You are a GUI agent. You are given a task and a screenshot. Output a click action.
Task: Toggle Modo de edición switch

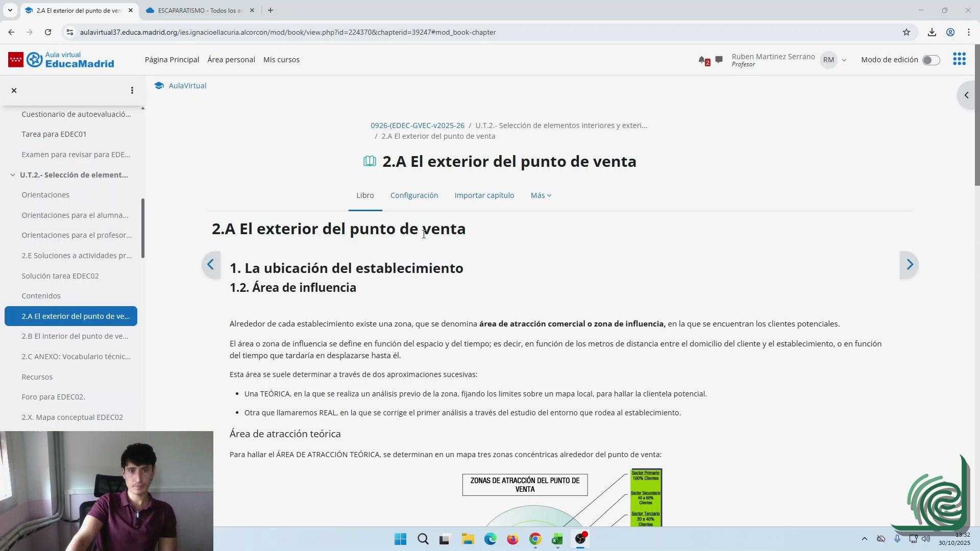(930, 60)
